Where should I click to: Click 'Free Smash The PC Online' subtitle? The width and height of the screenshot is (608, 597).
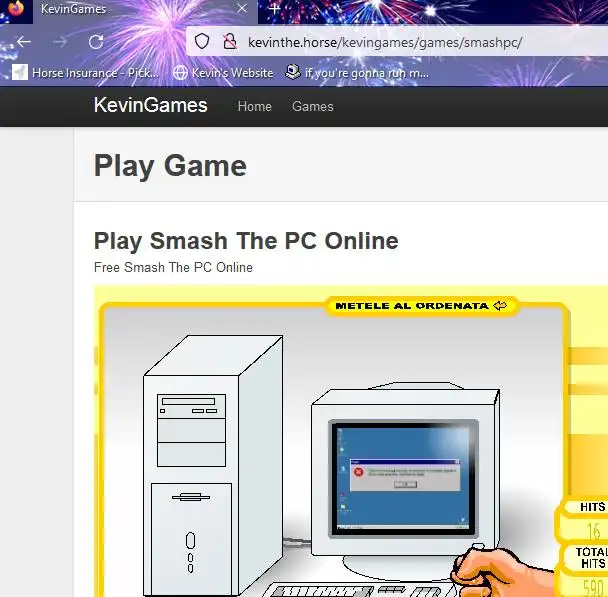173,267
